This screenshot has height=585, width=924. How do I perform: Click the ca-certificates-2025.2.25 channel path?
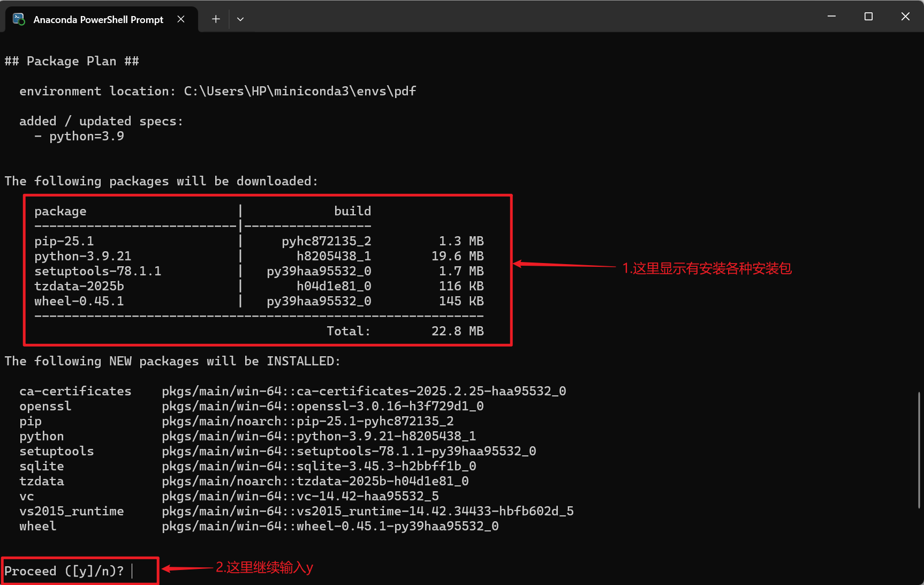coord(364,391)
